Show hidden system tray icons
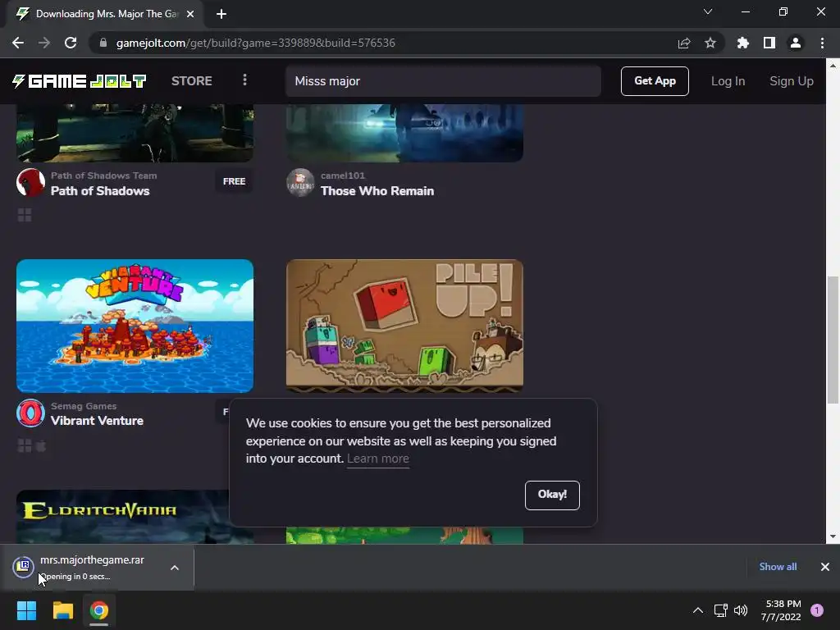The height and width of the screenshot is (630, 840). click(x=697, y=610)
